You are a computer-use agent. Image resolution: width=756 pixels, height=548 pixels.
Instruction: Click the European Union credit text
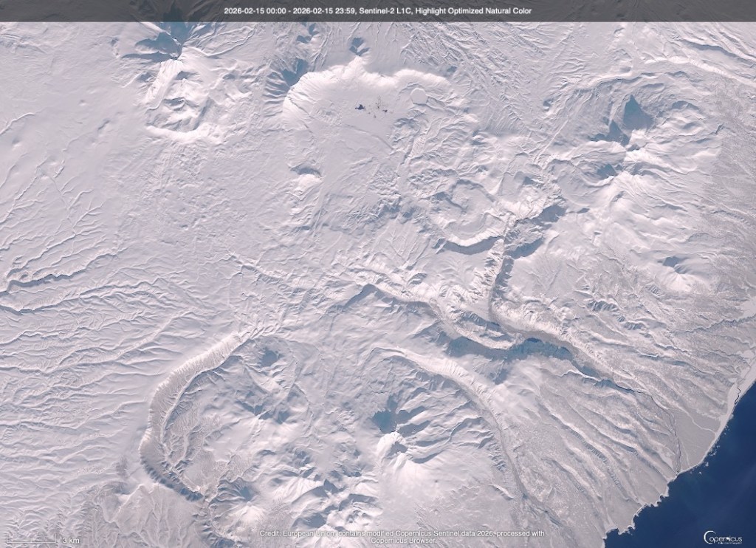click(325, 533)
